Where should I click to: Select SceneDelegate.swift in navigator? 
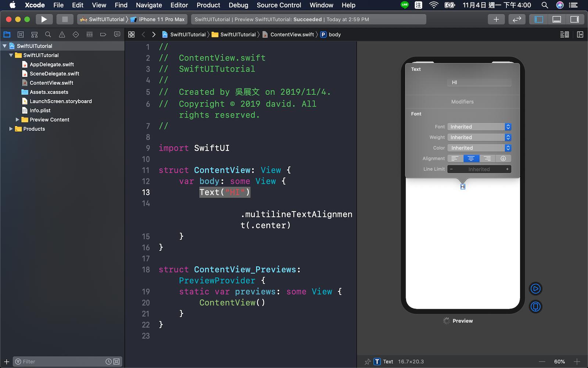pyautogui.click(x=54, y=74)
